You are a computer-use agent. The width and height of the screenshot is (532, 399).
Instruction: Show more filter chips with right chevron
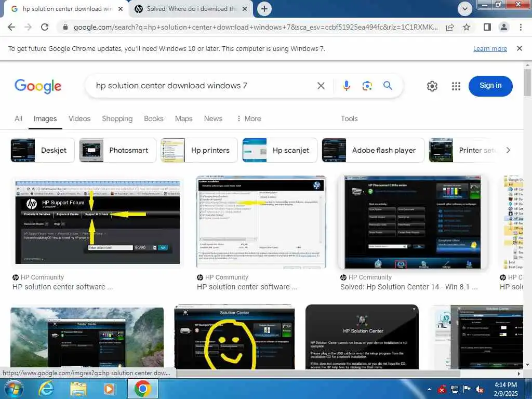click(x=508, y=150)
